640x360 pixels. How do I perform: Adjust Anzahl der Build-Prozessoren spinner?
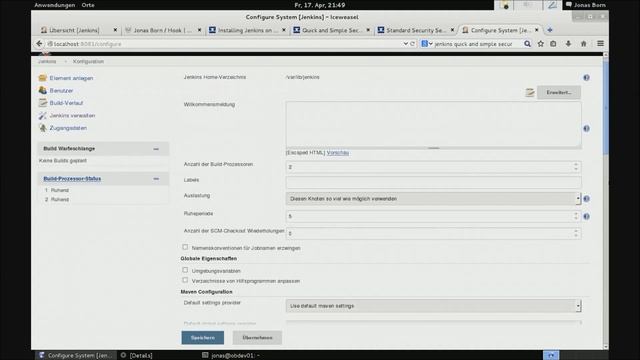576,167
